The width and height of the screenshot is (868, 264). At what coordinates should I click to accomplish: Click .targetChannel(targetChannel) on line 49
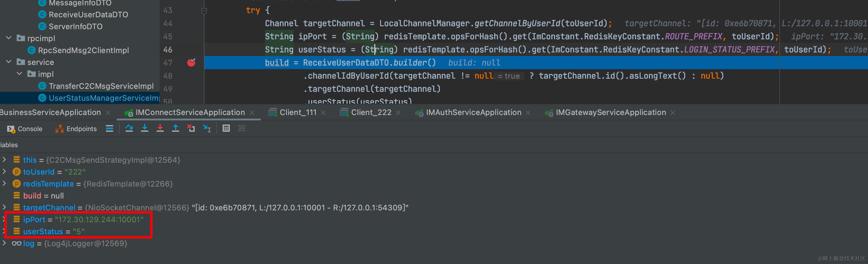pos(372,89)
